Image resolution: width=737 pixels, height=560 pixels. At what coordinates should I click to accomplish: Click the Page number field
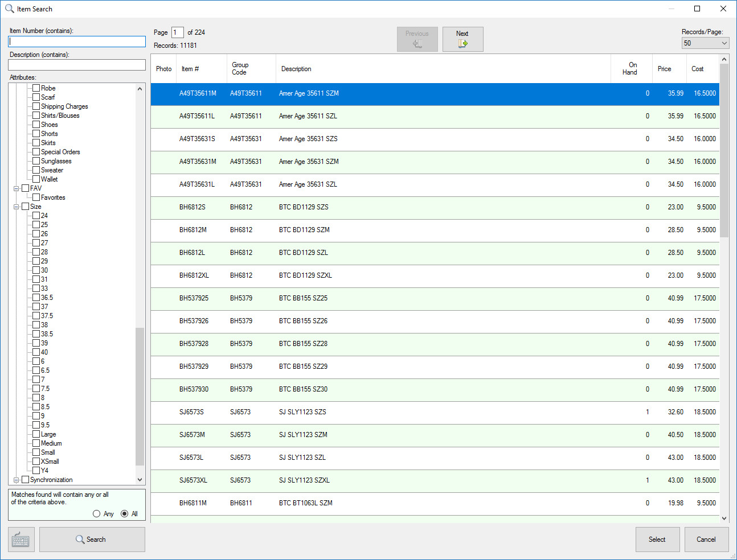coord(178,32)
